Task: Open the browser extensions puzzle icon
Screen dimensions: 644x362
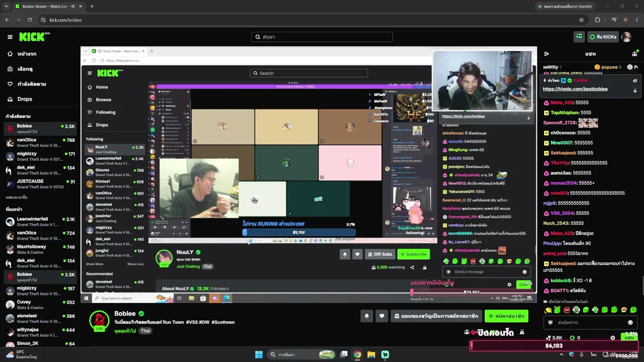Action: pos(597,20)
